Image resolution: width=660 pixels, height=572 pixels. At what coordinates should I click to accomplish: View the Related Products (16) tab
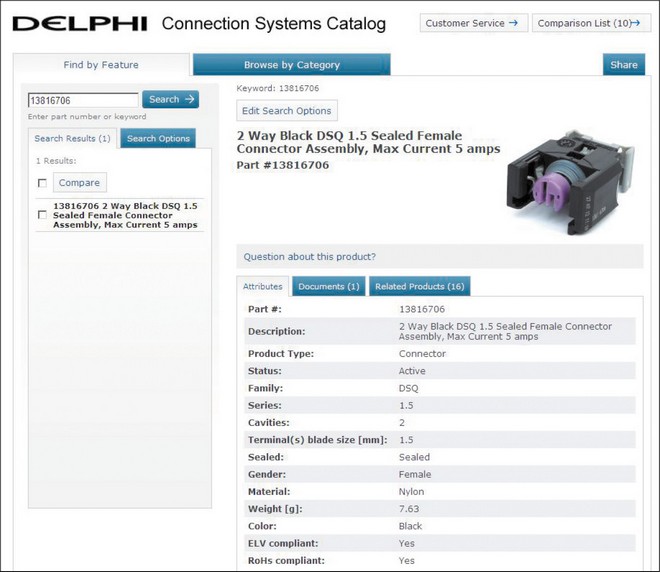[419, 287]
